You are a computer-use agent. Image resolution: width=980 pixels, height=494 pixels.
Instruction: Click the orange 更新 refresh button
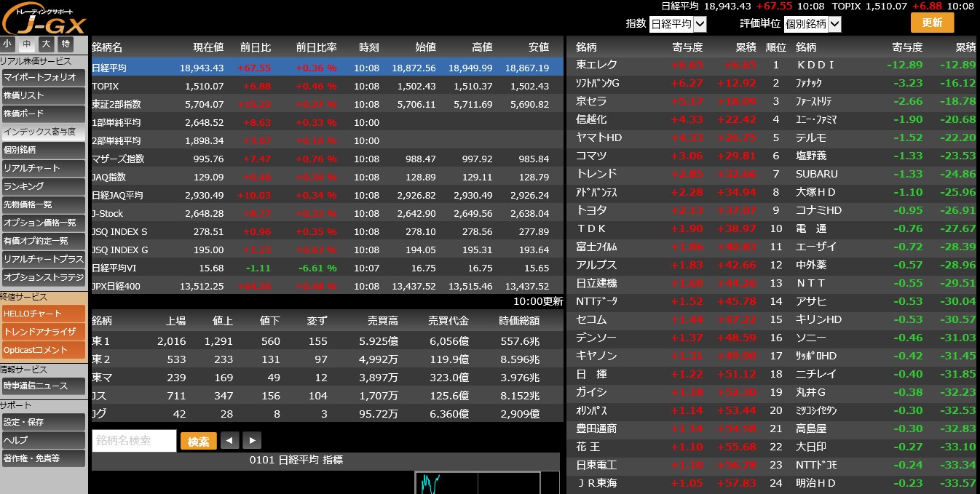[932, 23]
